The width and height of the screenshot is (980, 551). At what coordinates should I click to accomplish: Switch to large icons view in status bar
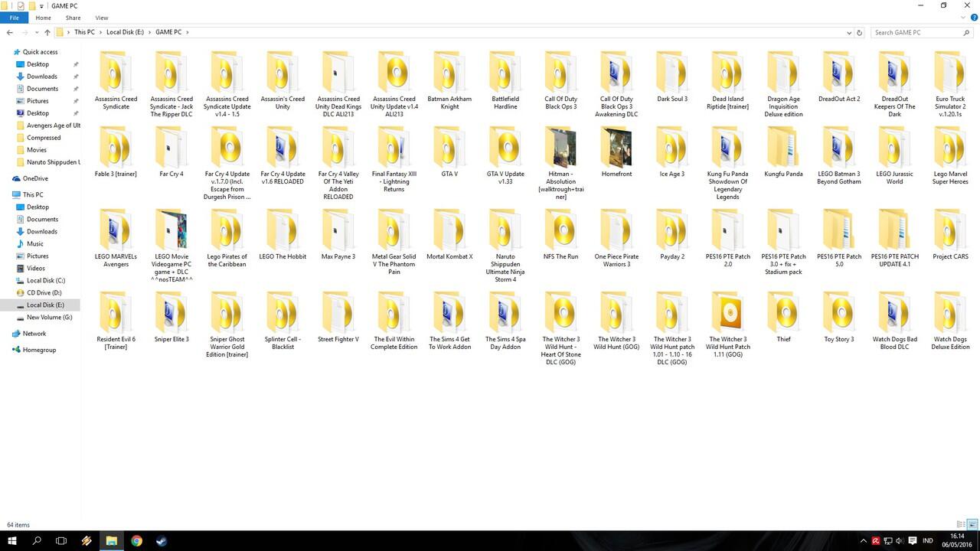[x=972, y=524]
